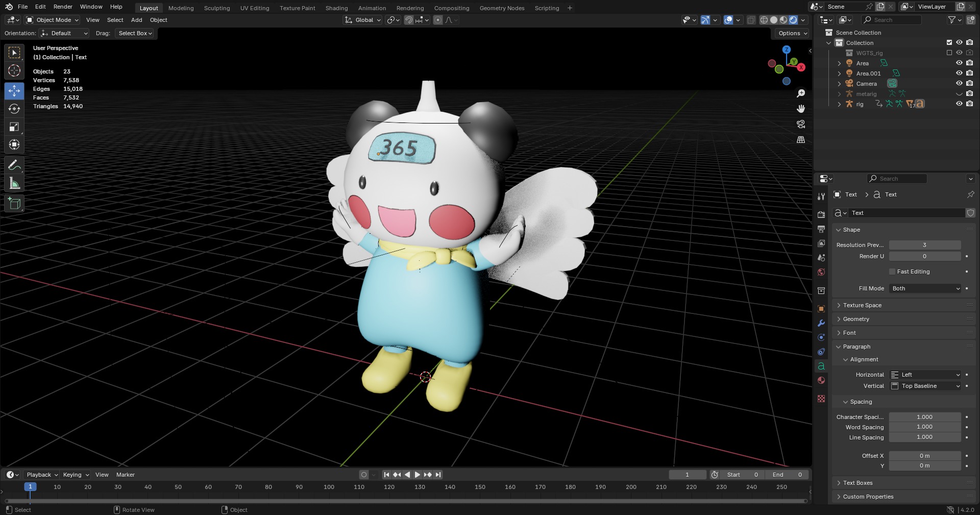Screen dimensions: 980x515
Task: Uncheck the Collection exclude checkbox
Action: (949, 43)
